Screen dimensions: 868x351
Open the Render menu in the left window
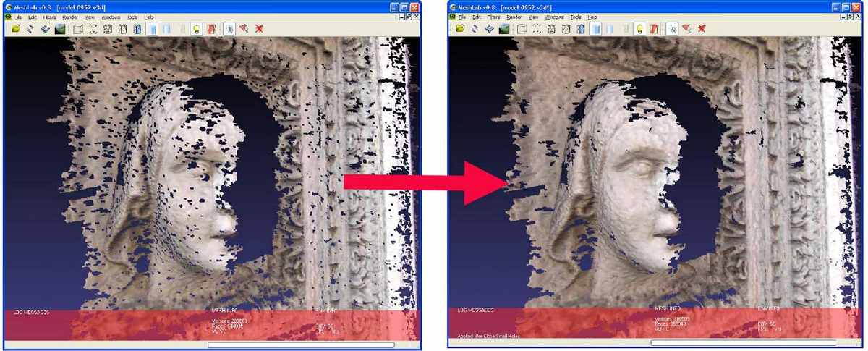coord(69,16)
